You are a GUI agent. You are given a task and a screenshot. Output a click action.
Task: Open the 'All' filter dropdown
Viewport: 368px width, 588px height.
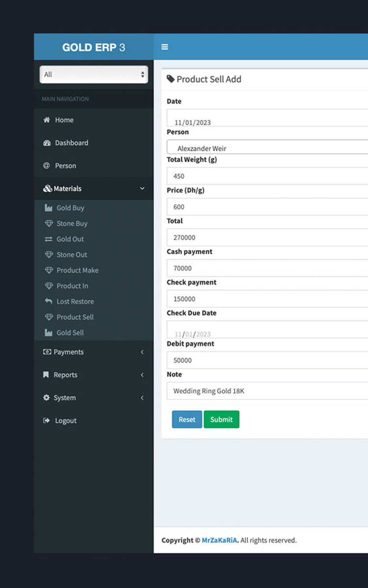(94, 74)
